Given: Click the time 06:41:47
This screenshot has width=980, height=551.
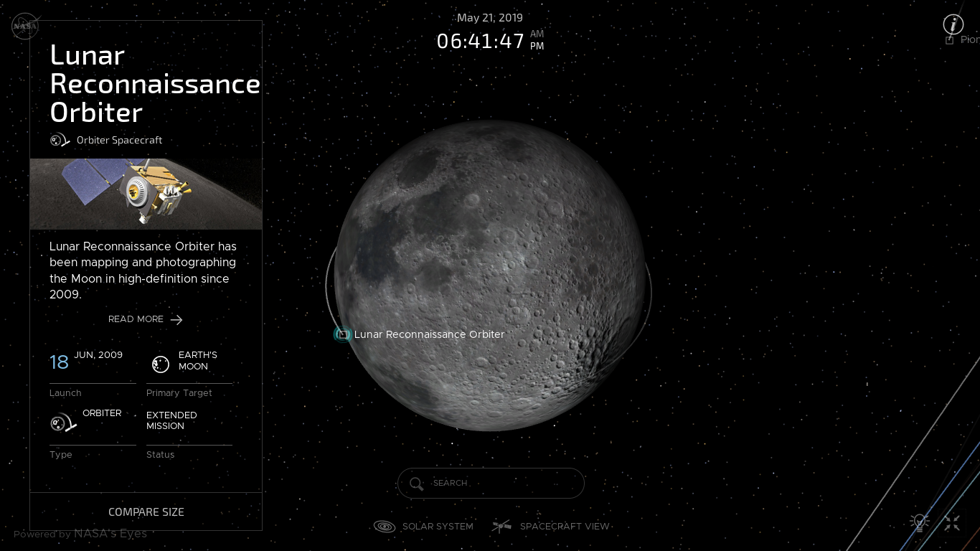Looking at the screenshot, I should click(x=481, y=42).
